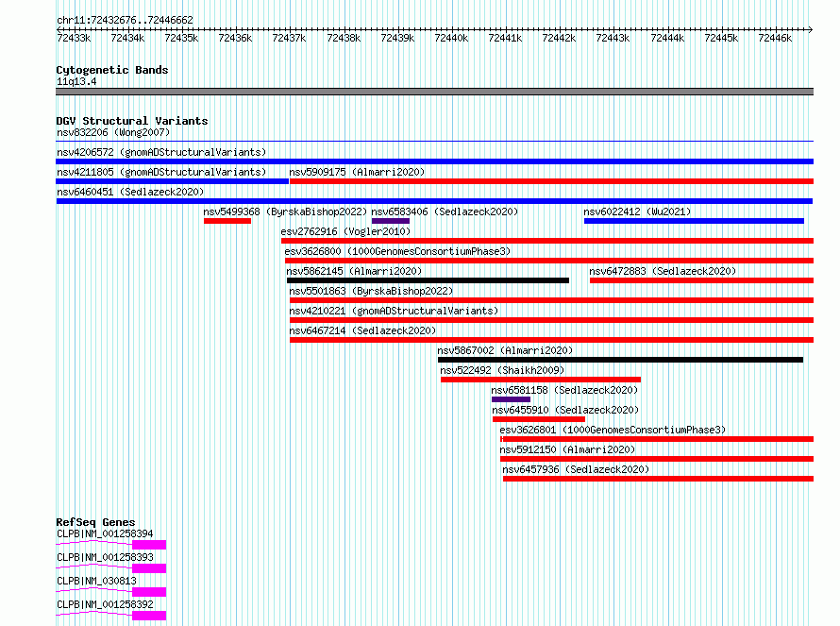This screenshot has width=840, height=626.
Task: Click the magenta exon of CLPB|NM_001258393
Action: (x=149, y=568)
